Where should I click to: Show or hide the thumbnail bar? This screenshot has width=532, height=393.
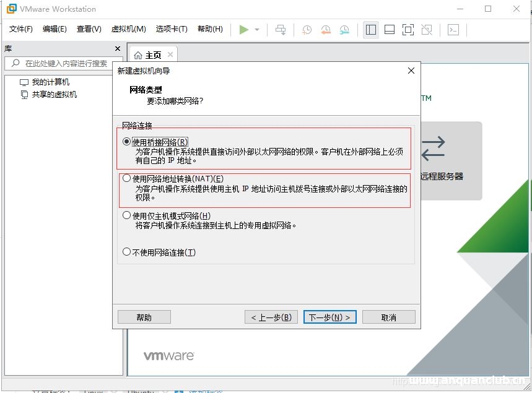(389, 29)
